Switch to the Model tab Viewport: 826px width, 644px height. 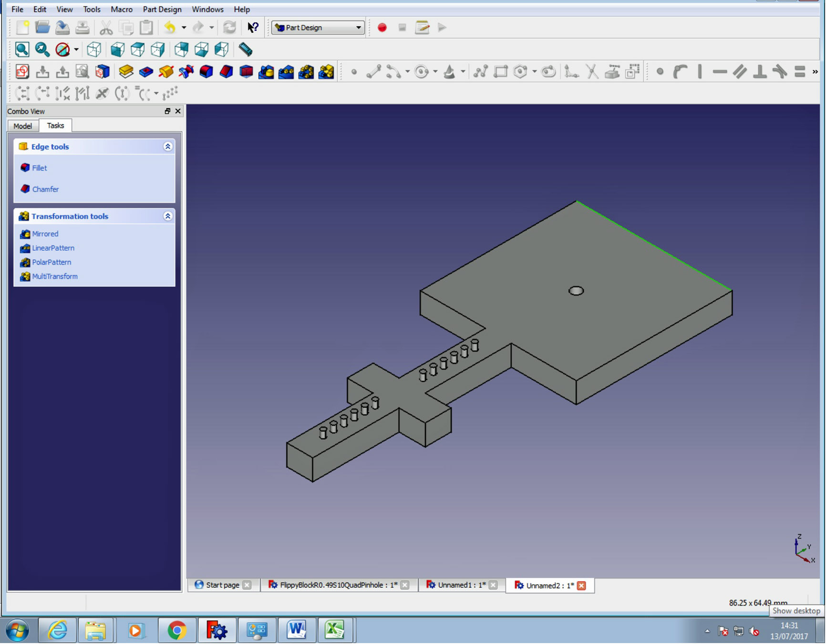coord(22,126)
